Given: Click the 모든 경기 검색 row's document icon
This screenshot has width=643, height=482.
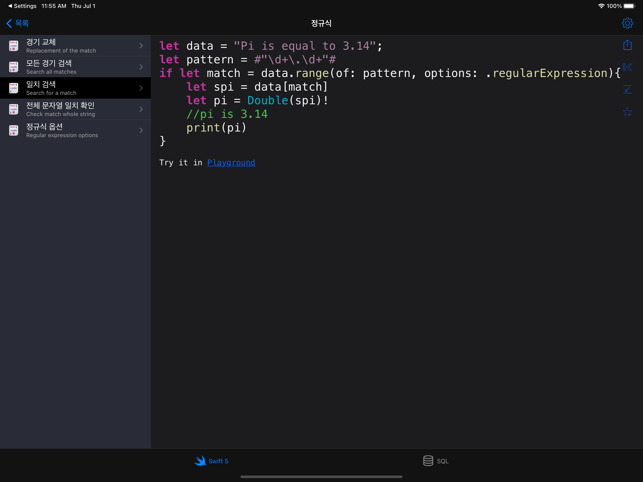Looking at the screenshot, I should point(14,67).
